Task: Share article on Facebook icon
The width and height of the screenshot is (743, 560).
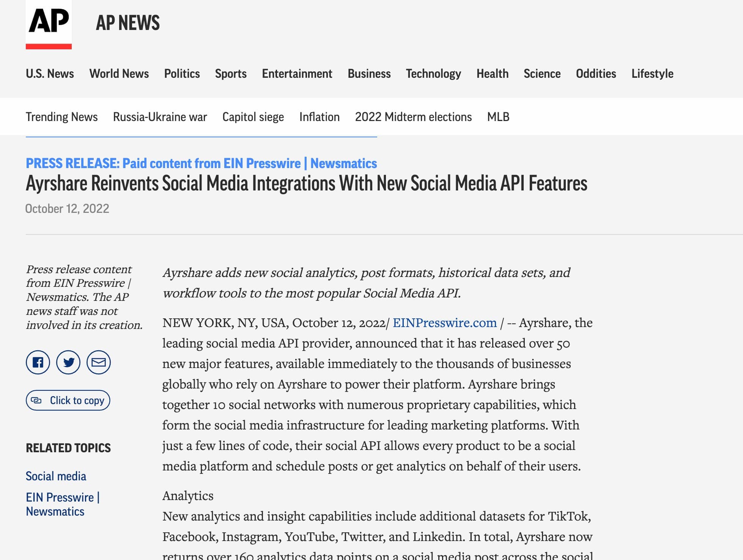Action: [38, 362]
